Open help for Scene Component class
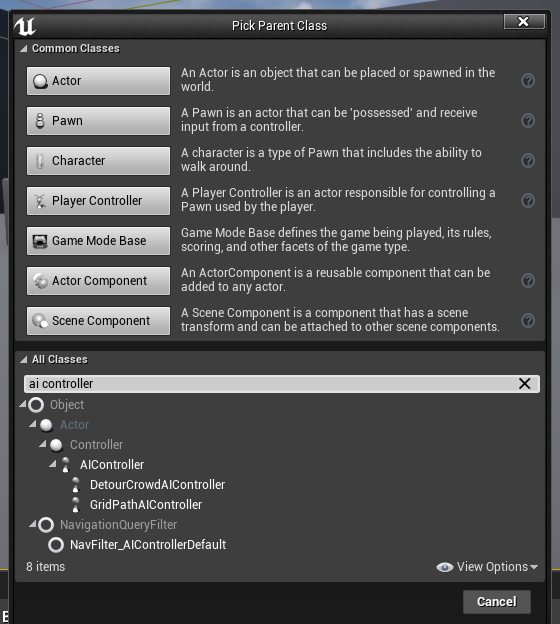This screenshot has width=560, height=624. point(528,321)
